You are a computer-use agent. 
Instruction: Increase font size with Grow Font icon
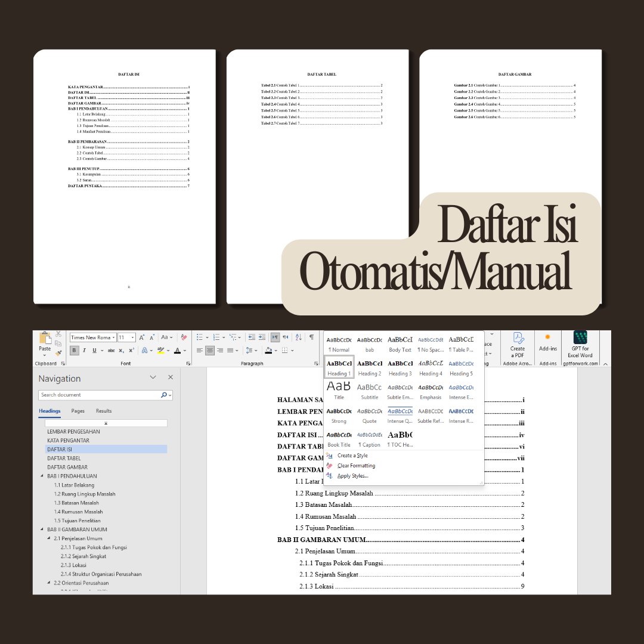point(142,337)
